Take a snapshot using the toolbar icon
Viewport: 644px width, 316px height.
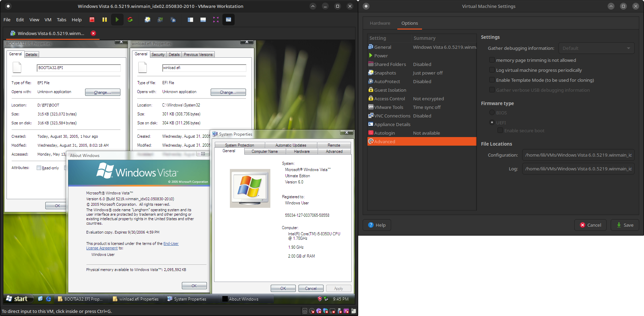click(148, 20)
